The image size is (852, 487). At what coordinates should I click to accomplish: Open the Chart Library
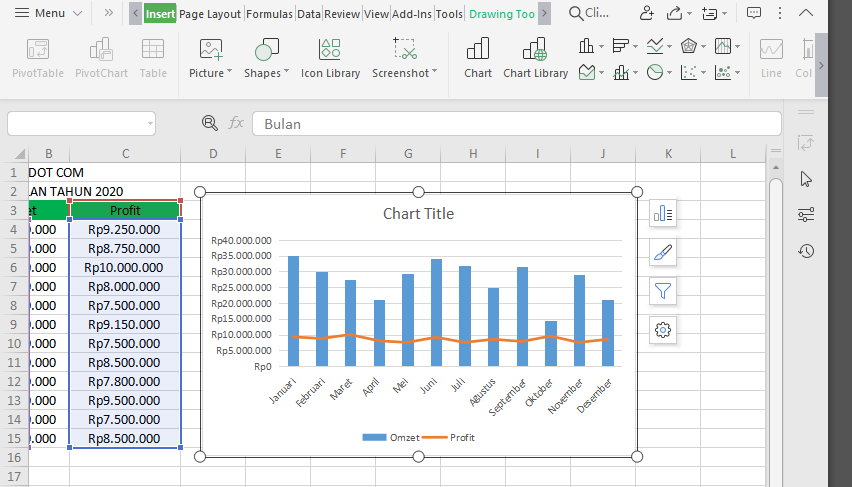(x=535, y=58)
